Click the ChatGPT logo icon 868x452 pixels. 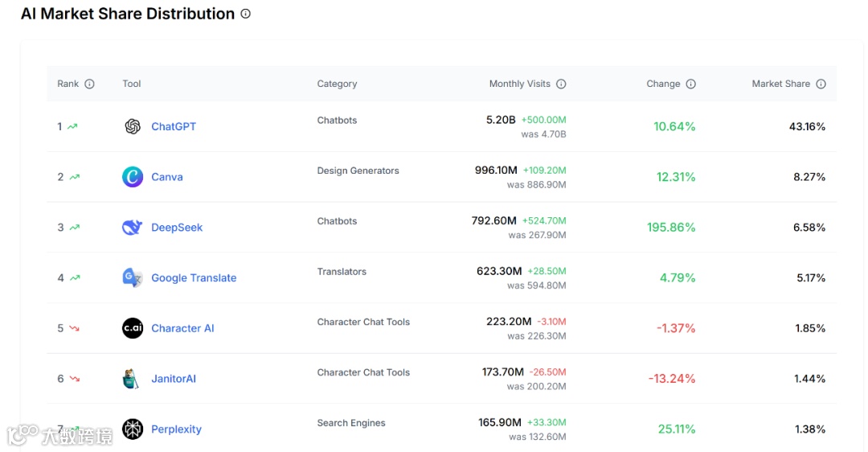pyautogui.click(x=133, y=126)
